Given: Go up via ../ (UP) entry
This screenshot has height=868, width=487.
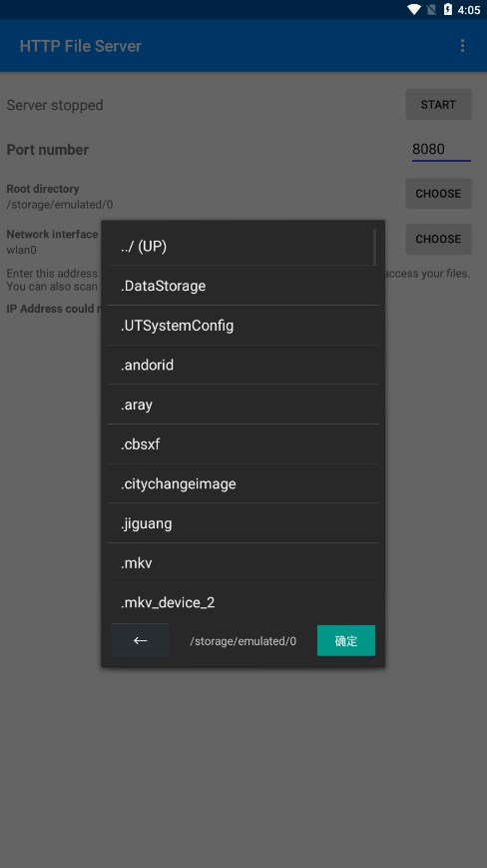Looking at the screenshot, I should [x=243, y=246].
